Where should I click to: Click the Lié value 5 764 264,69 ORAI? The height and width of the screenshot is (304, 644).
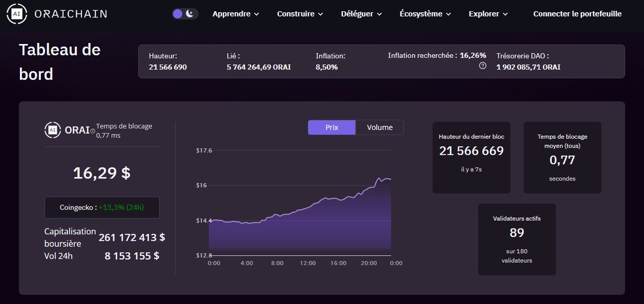[x=259, y=67]
